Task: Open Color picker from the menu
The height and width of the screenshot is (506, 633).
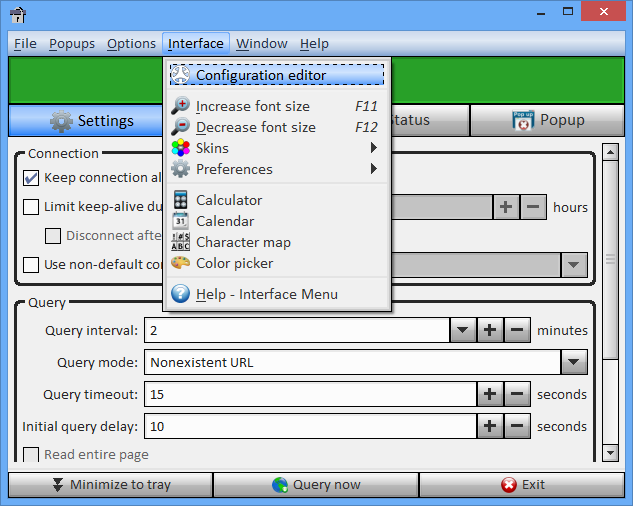Action: pos(277,263)
